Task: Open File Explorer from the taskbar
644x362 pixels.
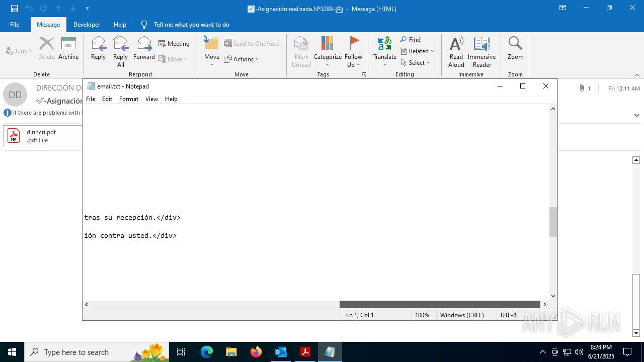Action: click(x=231, y=352)
